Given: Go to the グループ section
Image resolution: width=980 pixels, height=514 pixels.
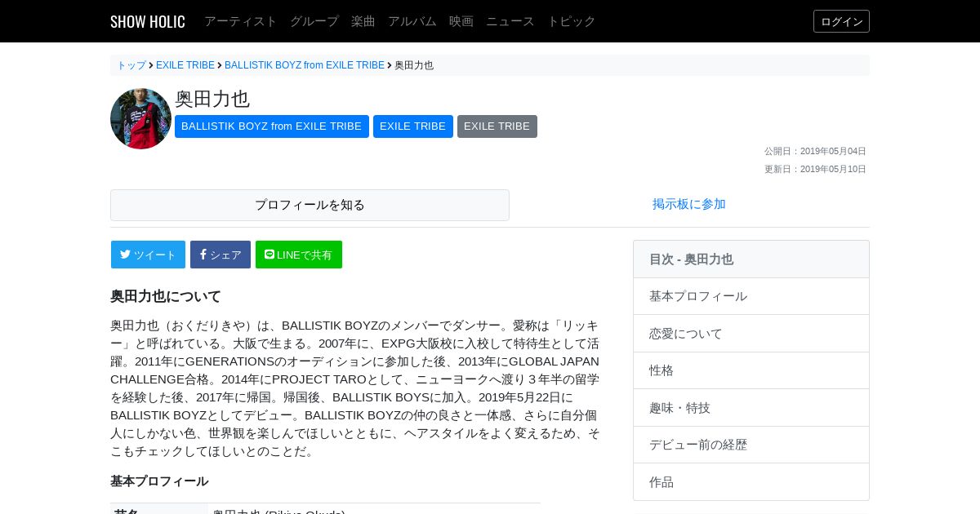Looking at the screenshot, I should pos(314,21).
